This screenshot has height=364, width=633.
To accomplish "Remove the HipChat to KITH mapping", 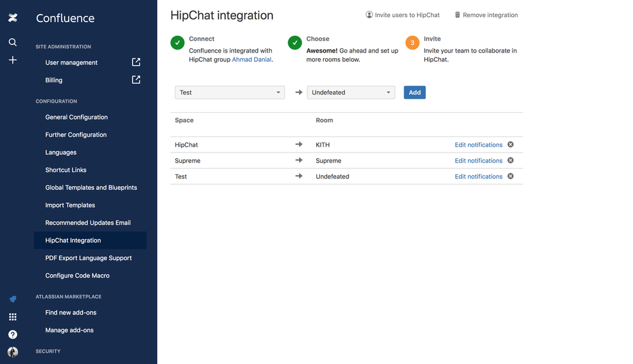I will click(x=511, y=144).
